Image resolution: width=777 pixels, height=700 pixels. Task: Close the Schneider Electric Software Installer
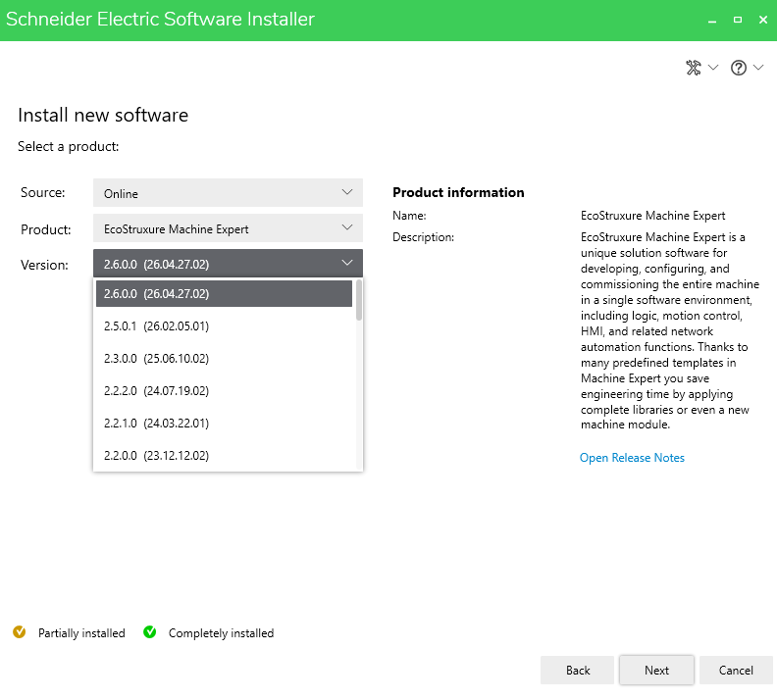763,20
